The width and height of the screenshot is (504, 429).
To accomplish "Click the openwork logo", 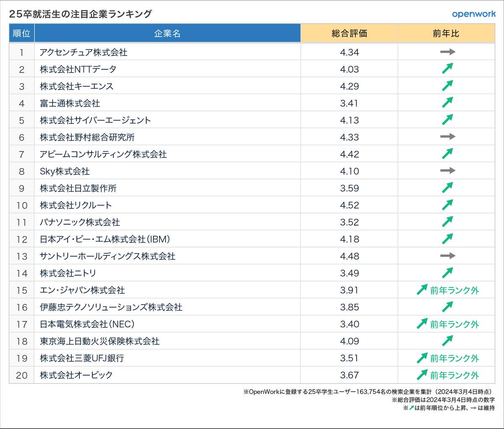I will (x=474, y=14).
